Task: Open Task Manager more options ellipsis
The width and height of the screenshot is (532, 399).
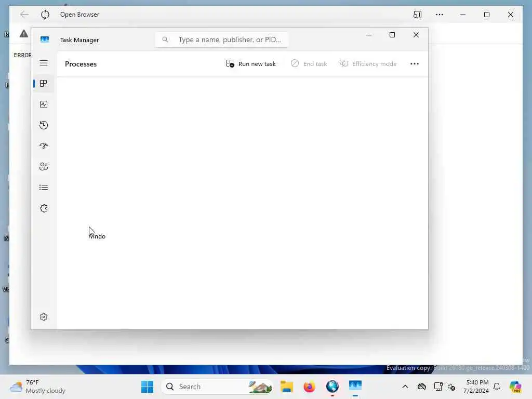Action: tap(414, 64)
